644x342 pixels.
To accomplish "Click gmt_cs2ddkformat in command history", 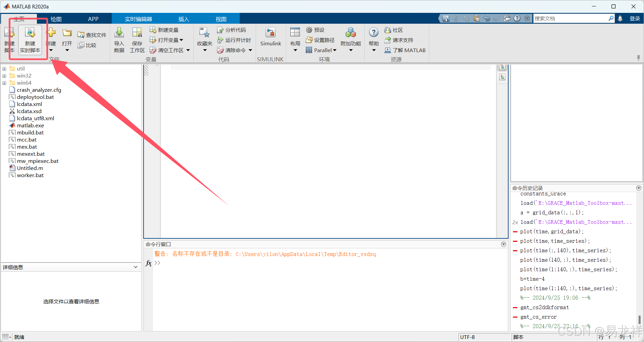I will pyautogui.click(x=544, y=307).
